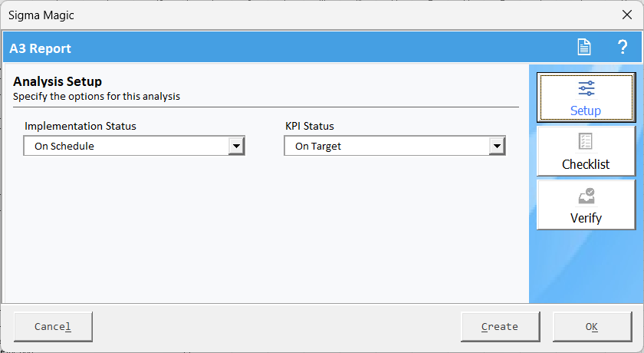This screenshot has height=353, width=644.
Task: Confirm with the OK button
Action: [x=591, y=326]
